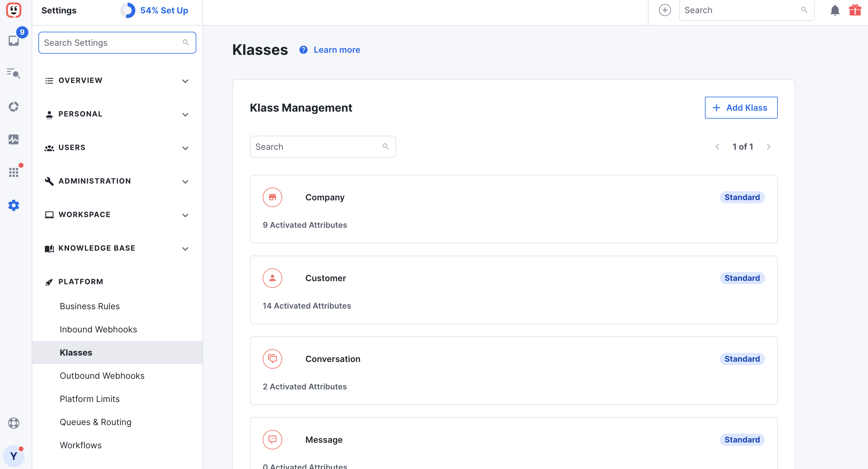The image size is (868, 469).
Task: Click '2 Activated Attributes' text
Action: point(304,387)
